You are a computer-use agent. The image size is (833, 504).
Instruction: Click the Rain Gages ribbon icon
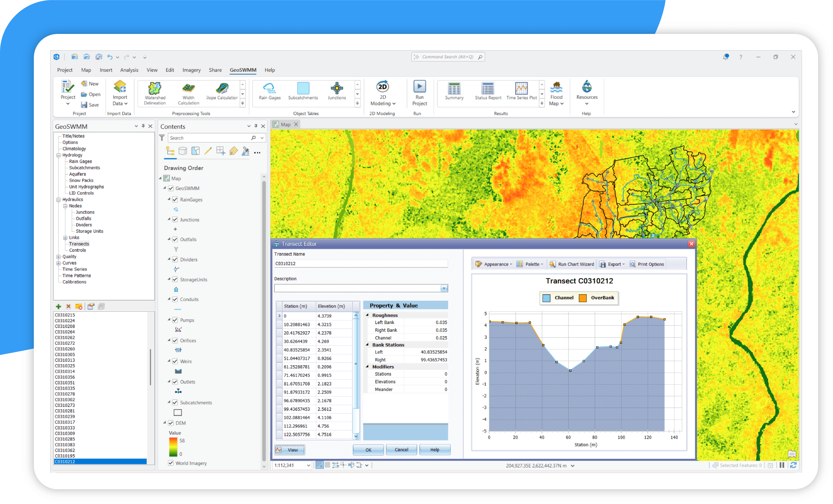(x=269, y=91)
